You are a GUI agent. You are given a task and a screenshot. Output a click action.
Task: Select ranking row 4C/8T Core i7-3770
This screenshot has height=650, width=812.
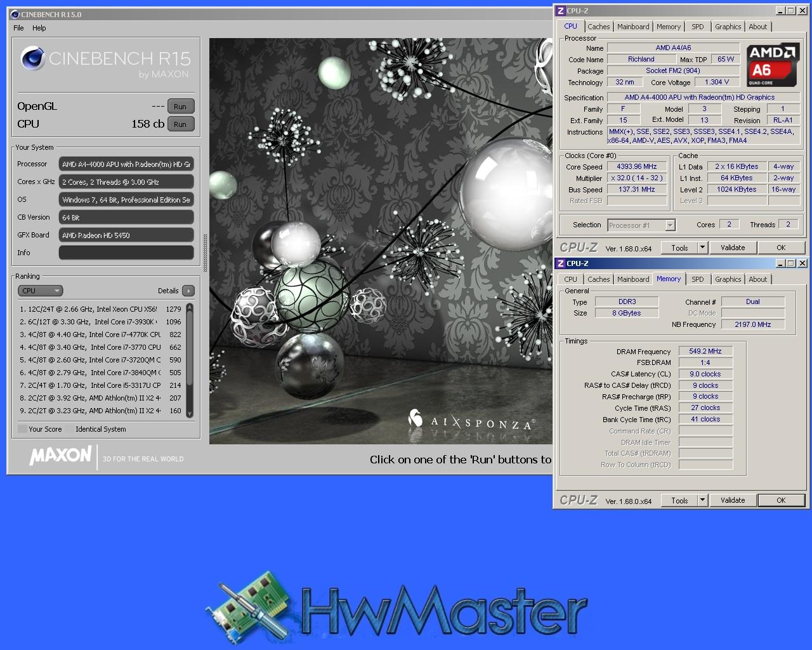point(101,347)
